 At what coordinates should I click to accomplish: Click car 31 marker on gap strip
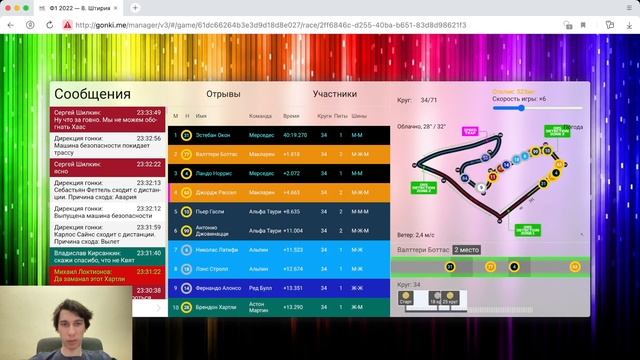[450, 267]
